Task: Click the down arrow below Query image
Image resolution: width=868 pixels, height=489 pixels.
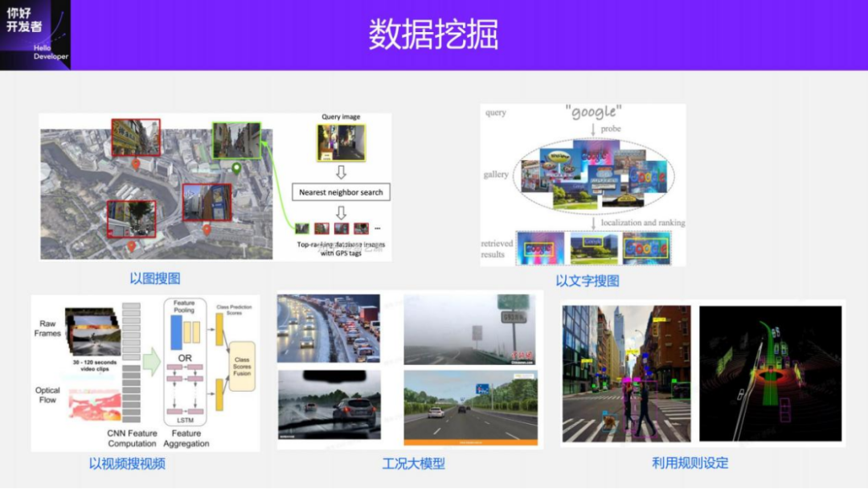Action: tap(341, 172)
